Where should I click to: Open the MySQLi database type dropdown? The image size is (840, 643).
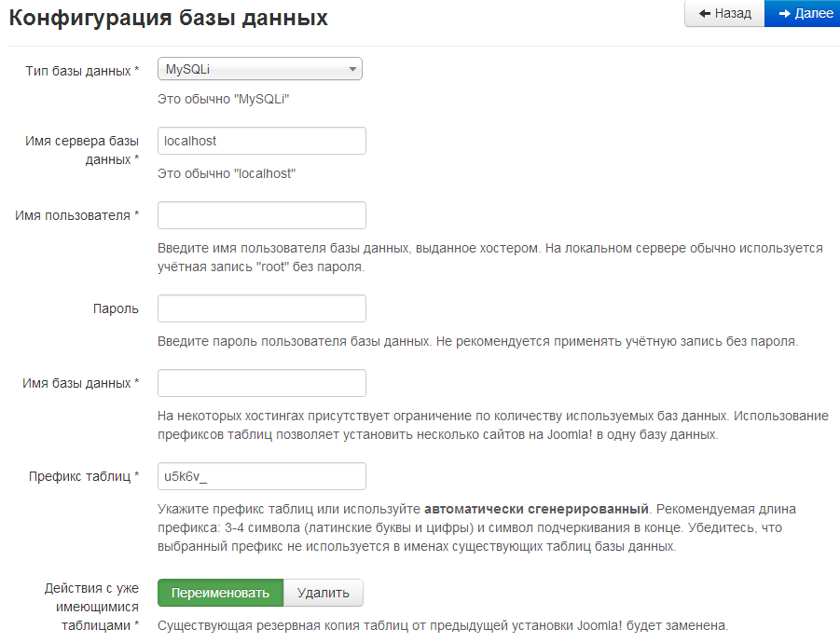click(x=259, y=69)
